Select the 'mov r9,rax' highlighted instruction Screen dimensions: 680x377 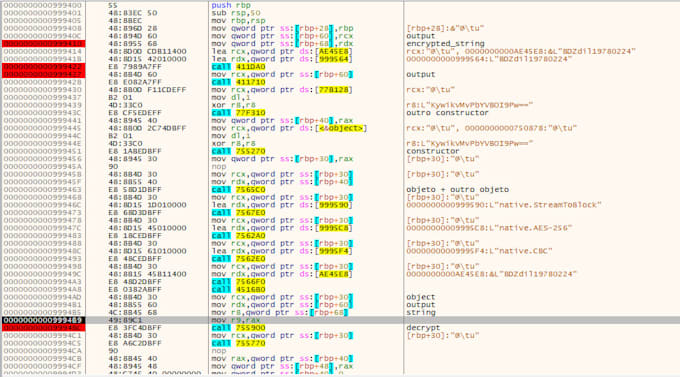[236, 320]
